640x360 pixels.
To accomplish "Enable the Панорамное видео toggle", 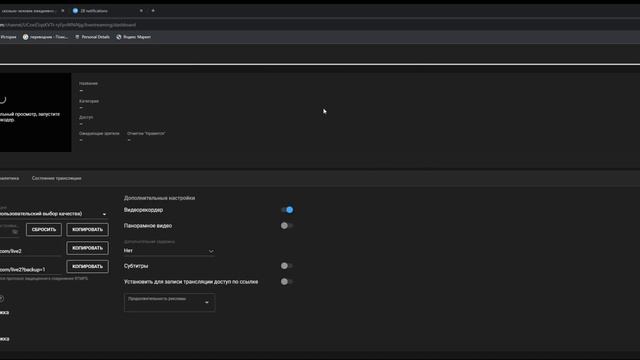I will [x=287, y=226].
